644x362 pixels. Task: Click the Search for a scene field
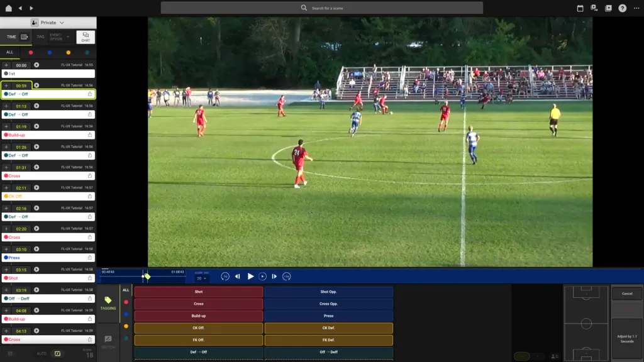[322, 8]
